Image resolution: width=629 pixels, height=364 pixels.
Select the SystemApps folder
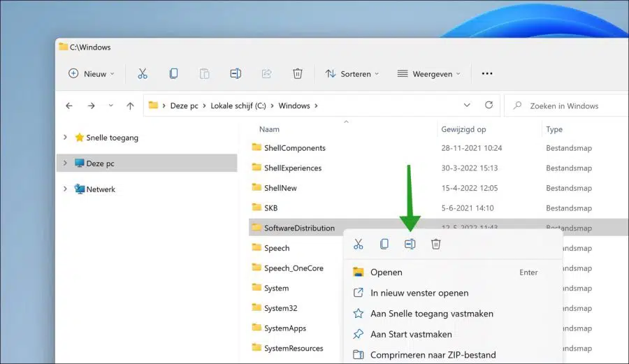pos(285,328)
